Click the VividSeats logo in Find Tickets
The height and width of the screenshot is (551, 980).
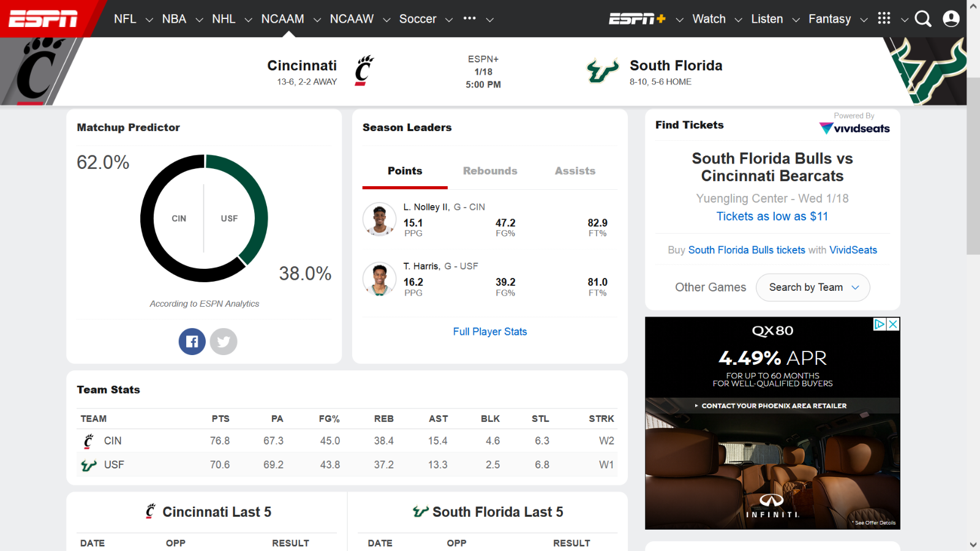pyautogui.click(x=854, y=129)
